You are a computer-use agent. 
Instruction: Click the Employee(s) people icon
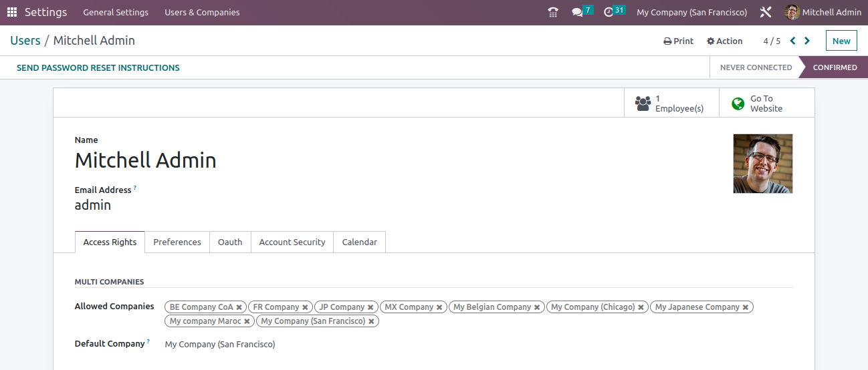tap(643, 104)
